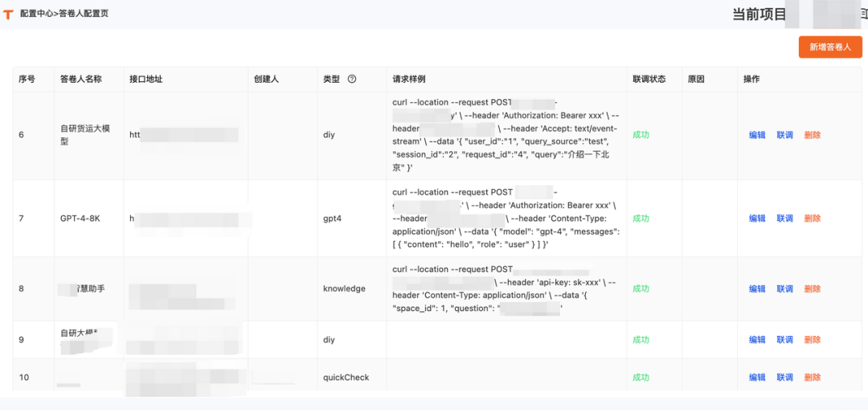Image resolution: width=868 pixels, height=410 pixels.
Task: Click the 创建人 column header
Action: click(x=266, y=80)
